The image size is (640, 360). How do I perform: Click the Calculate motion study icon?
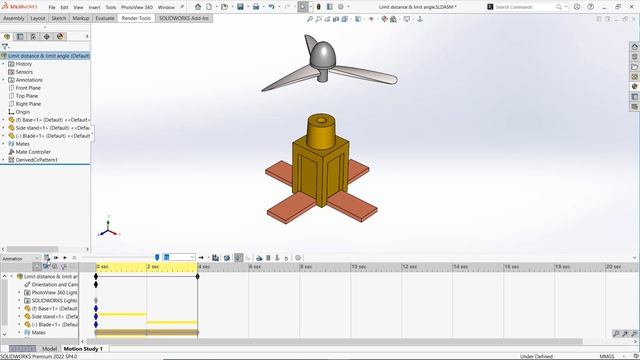click(x=47, y=258)
